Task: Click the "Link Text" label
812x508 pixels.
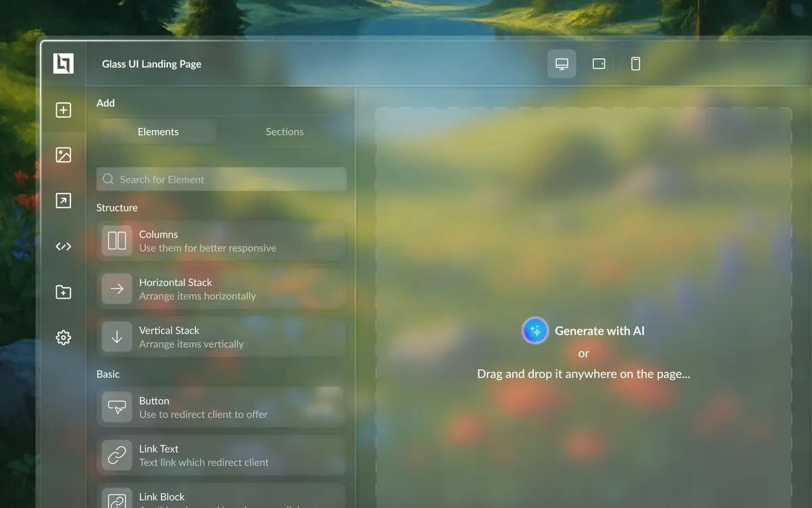Action: click(x=159, y=449)
